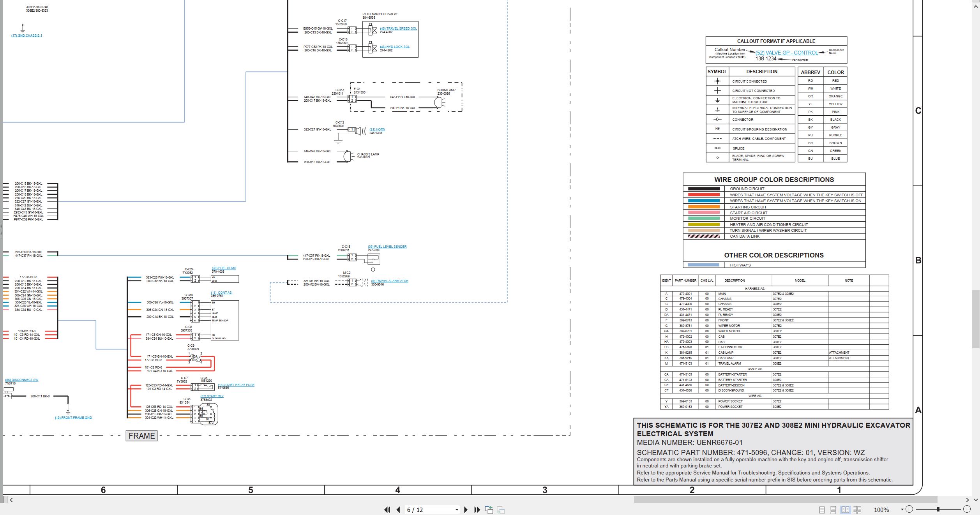Click the SCHEMATIC PART NUMBER: 471-5096 line

[751, 453]
